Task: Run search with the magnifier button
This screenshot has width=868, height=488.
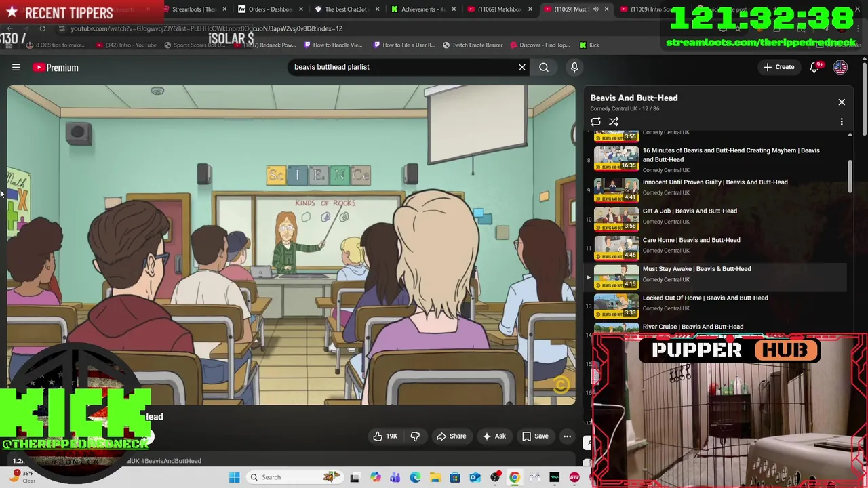Action: pyautogui.click(x=544, y=67)
